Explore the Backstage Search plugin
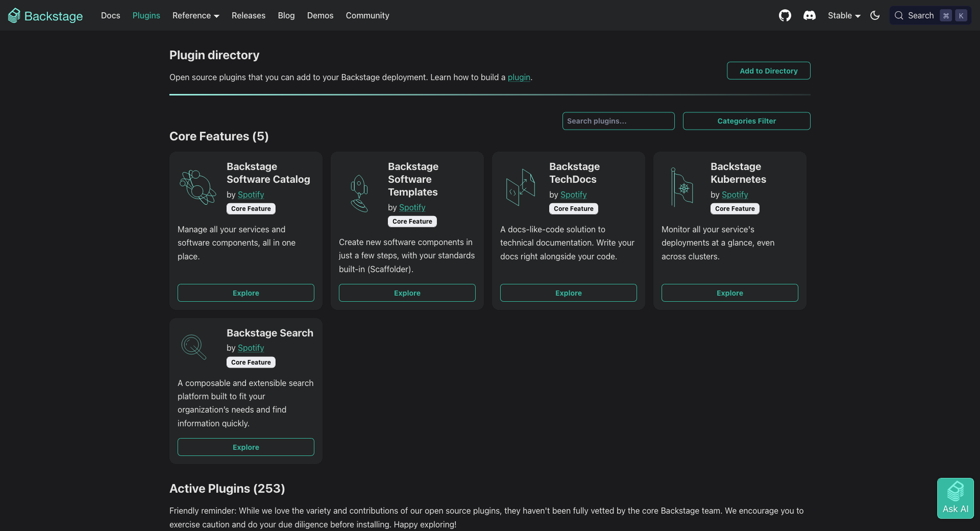 pyautogui.click(x=246, y=447)
